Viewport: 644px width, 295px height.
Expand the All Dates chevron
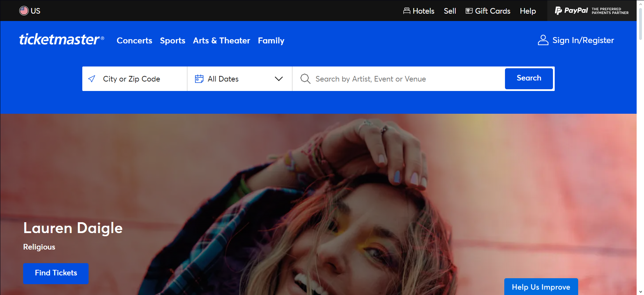[x=279, y=79]
